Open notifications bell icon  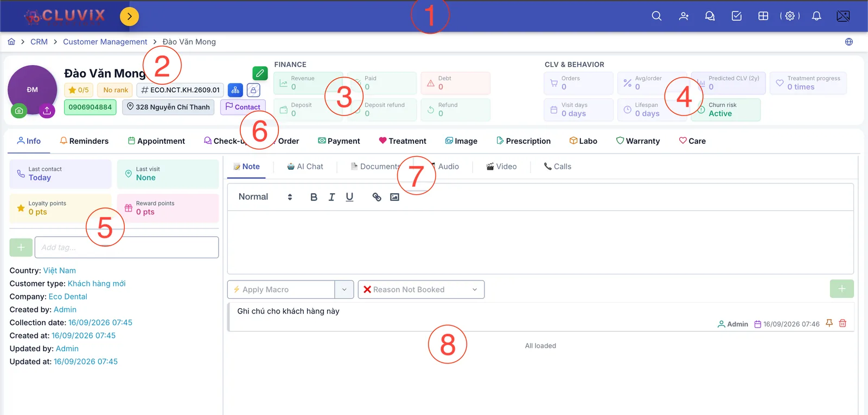(x=816, y=16)
